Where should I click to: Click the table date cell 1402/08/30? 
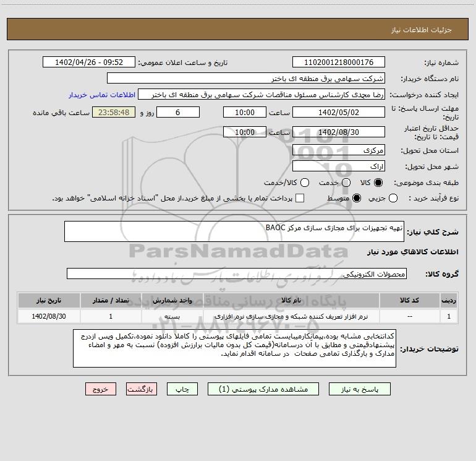click(49, 316)
